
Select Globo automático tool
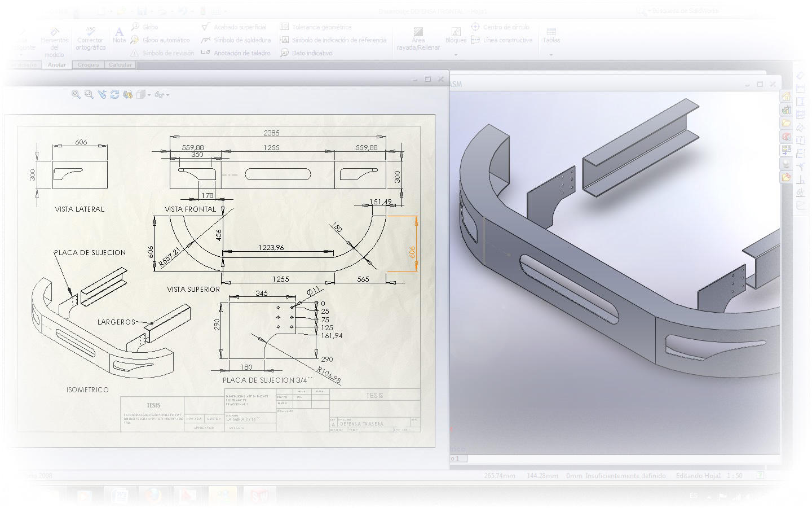[160, 40]
